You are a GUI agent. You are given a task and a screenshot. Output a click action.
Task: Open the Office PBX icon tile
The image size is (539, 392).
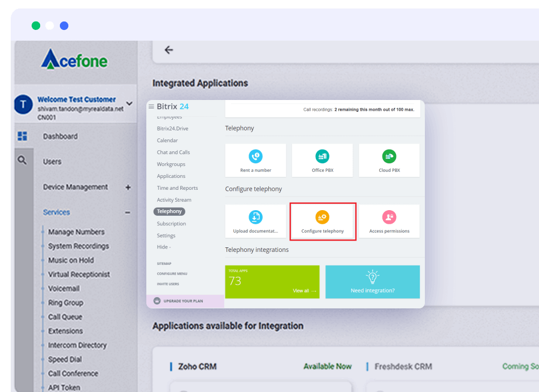(x=322, y=156)
